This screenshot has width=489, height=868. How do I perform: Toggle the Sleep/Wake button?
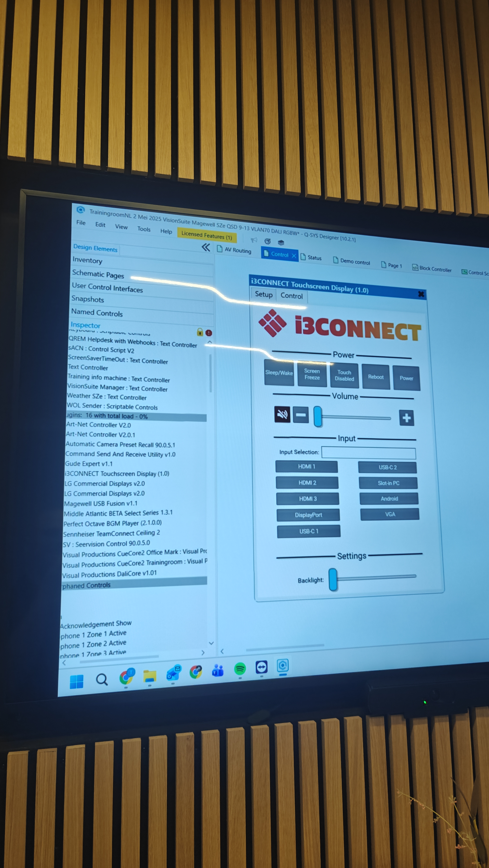click(x=279, y=373)
